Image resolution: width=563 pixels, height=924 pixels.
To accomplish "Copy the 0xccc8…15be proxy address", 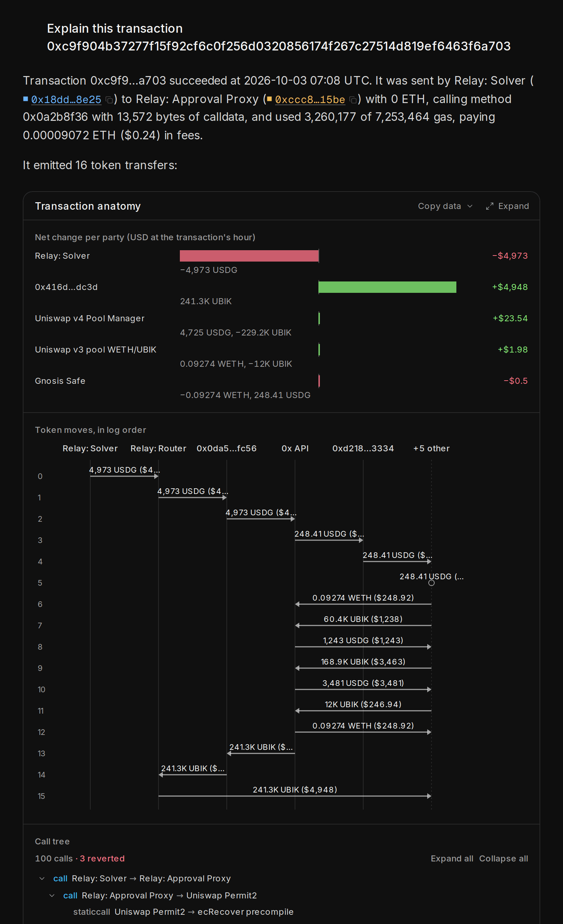I will (x=353, y=100).
